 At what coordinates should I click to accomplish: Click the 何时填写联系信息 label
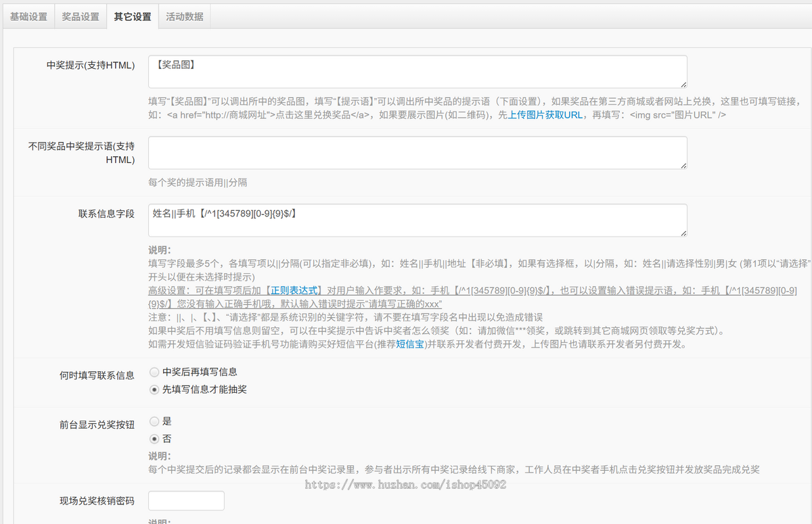97,375
